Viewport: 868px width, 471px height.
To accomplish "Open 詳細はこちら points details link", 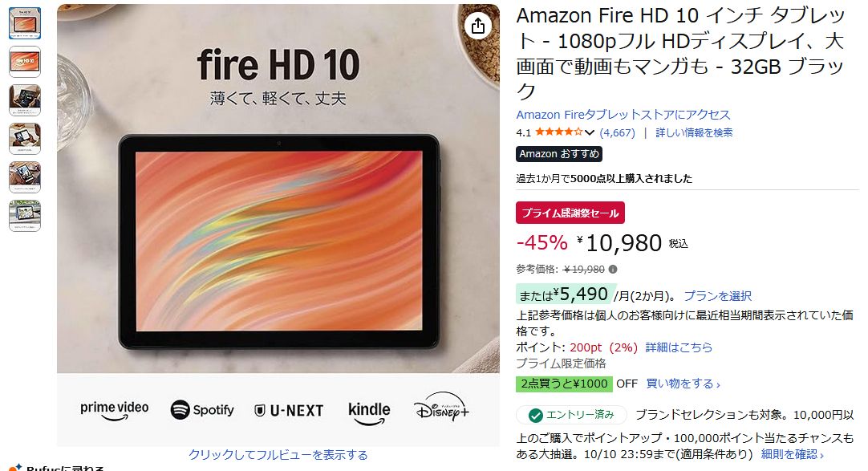I will tap(679, 347).
